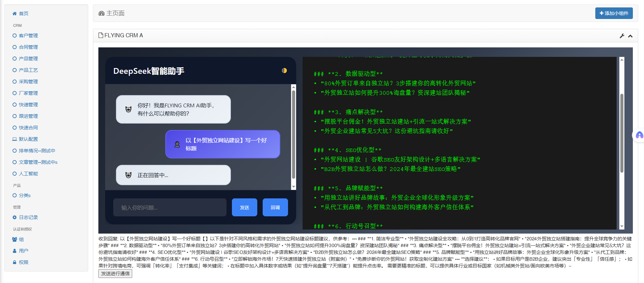Click the 默认配置 laptop icon
Screen dimensions: 644x283
pos(15,139)
